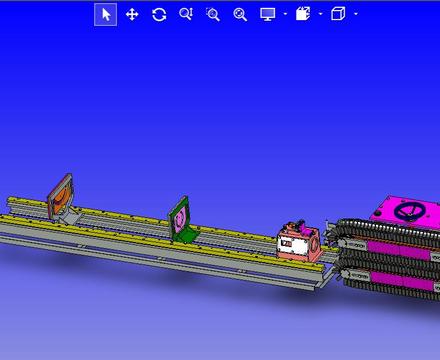Open the dropdown beside the page icon
The height and width of the screenshot is (360, 440).
point(321,14)
